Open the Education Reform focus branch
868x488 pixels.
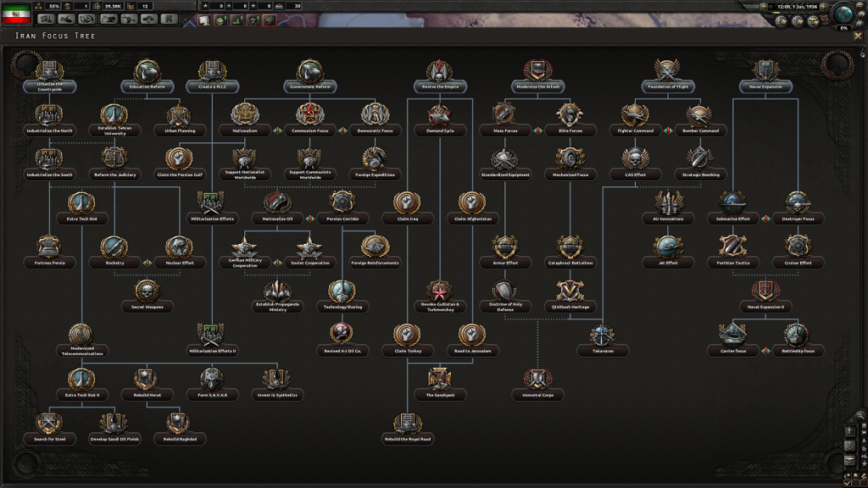coord(146,86)
